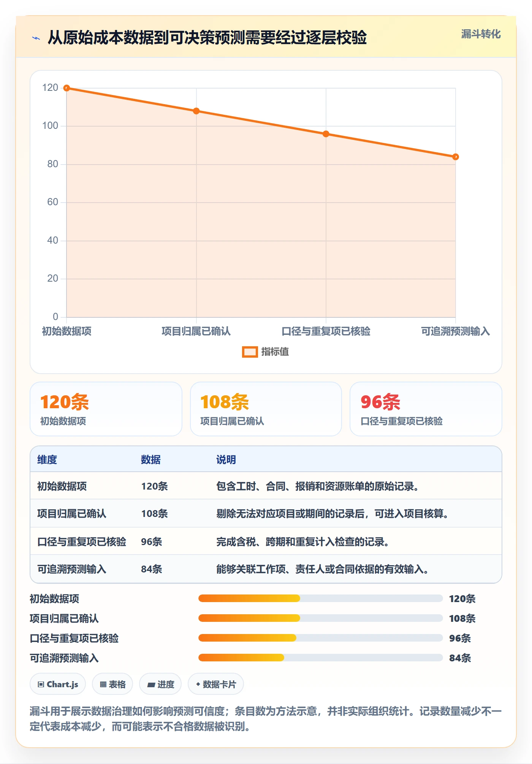
Task: Click the 120 tick label on the y-axis
Action: (x=50, y=88)
